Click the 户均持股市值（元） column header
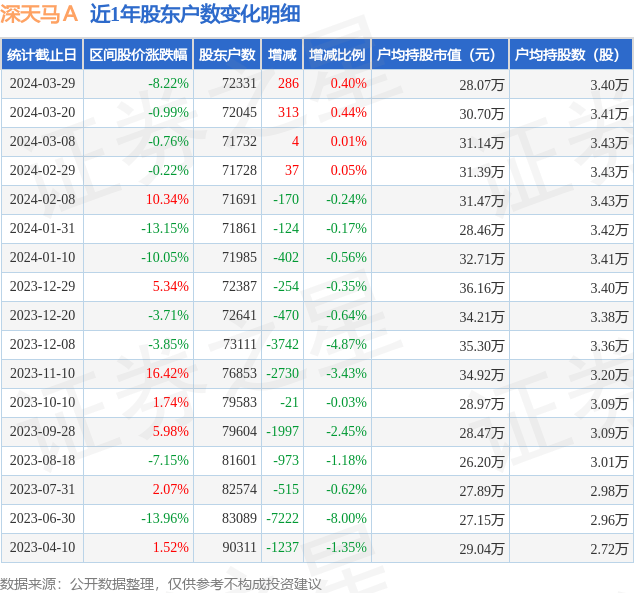This screenshot has width=634, height=593. (439, 55)
